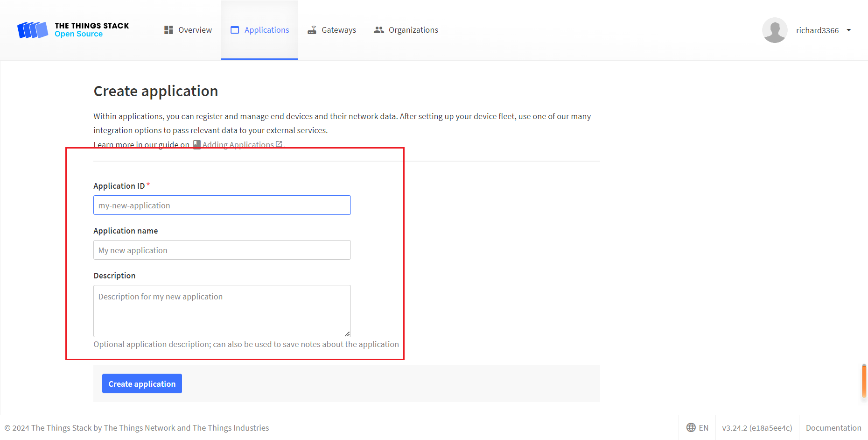The height and width of the screenshot is (440, 868).
Task: Click the user avatar picture
Action: [x=775, y=30]
